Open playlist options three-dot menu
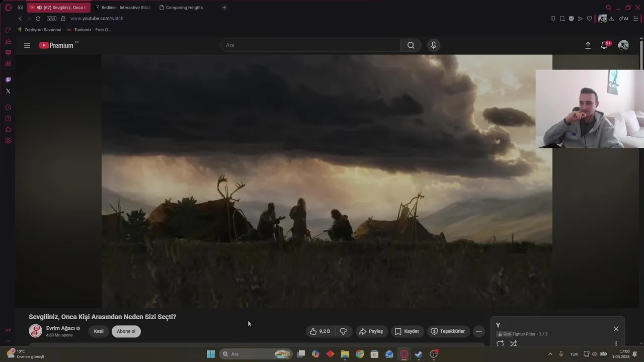 [616, 344]
